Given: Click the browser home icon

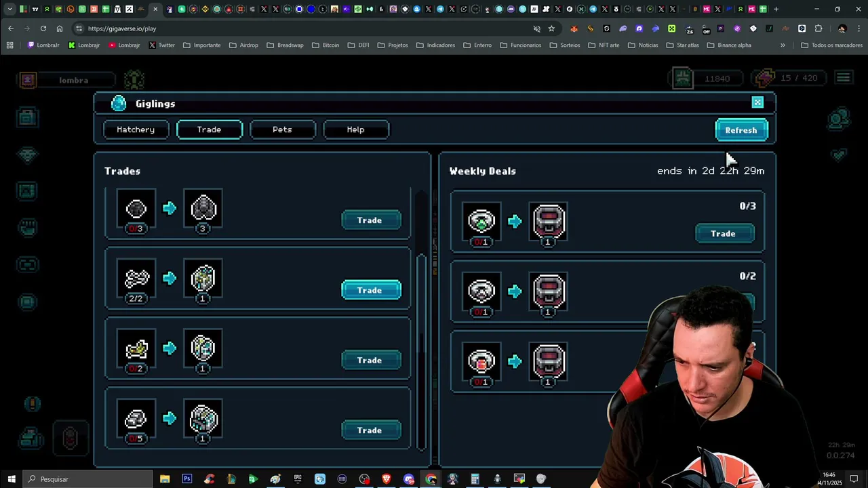Looking at the screenshot, I should point(60,28).
